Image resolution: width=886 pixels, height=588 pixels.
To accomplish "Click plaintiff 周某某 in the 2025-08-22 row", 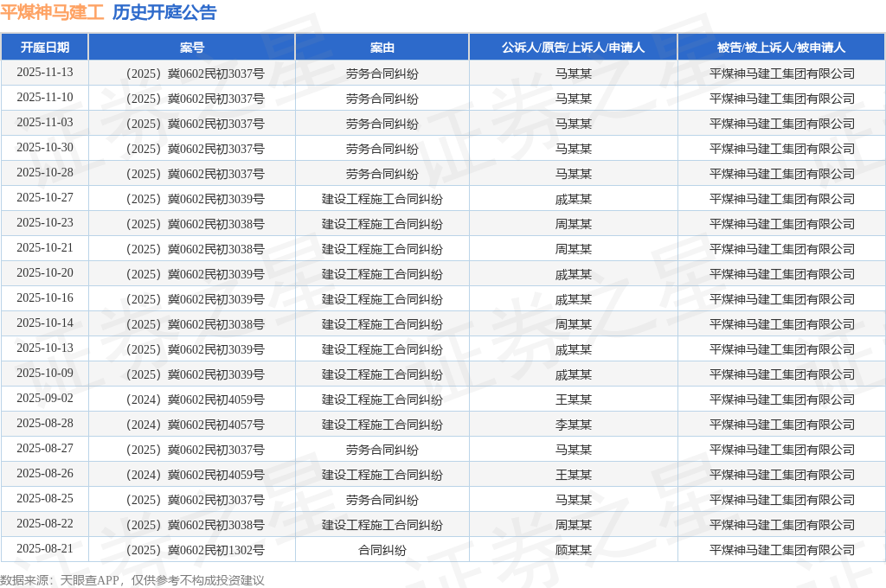I will pyautogui.click(x=574, y=525).
